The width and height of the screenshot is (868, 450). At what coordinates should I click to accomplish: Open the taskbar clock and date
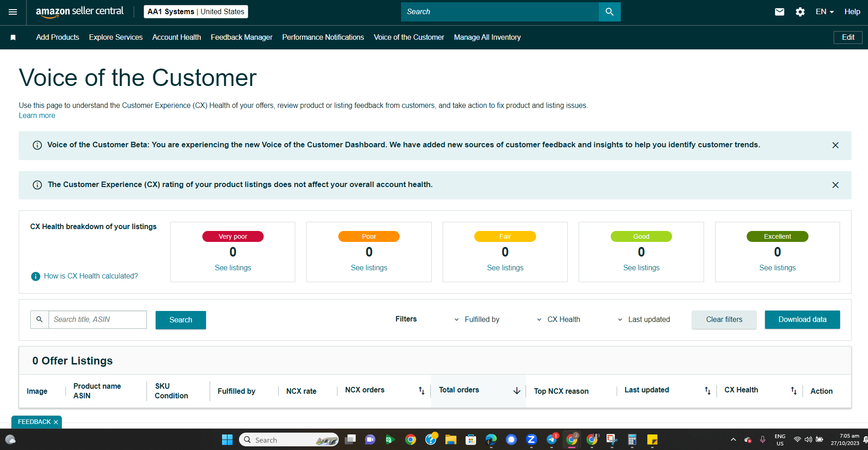pyautogui.click(x=845, y=440)
